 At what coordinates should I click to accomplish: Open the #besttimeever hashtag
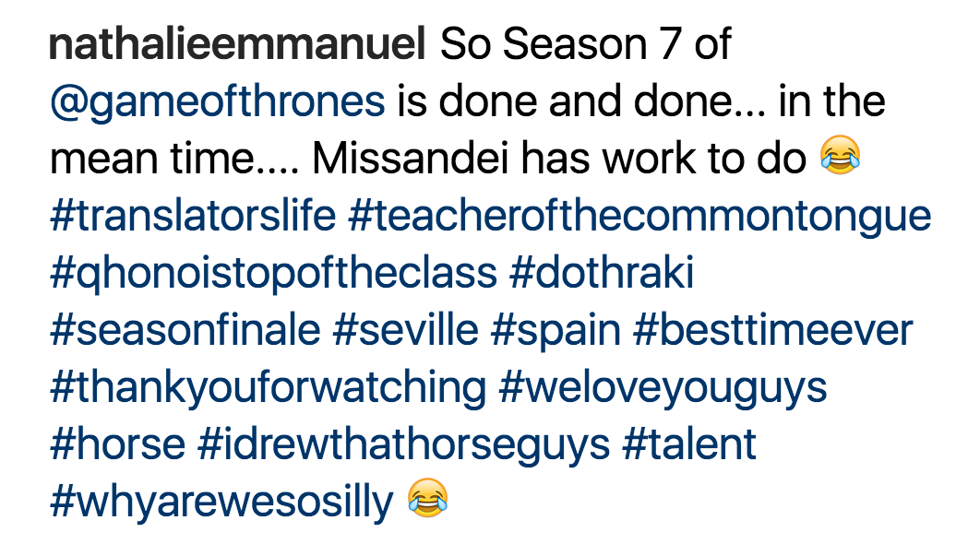point(772,330)
